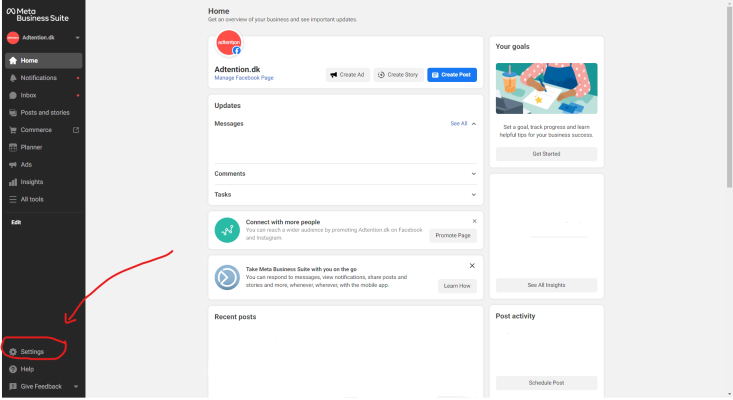
Task: Click the Help question mark icon
Action: pos(12,369)
